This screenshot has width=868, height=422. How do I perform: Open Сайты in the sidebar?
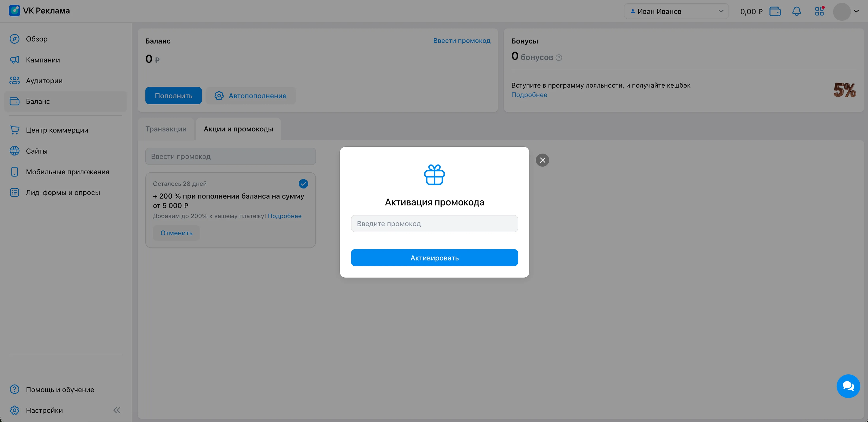(65, 151)
